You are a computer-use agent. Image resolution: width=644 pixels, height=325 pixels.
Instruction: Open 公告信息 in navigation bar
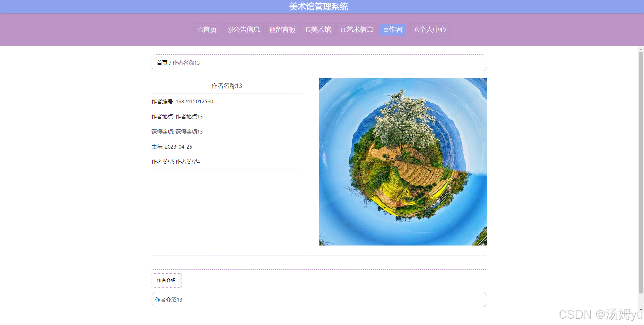244,30
